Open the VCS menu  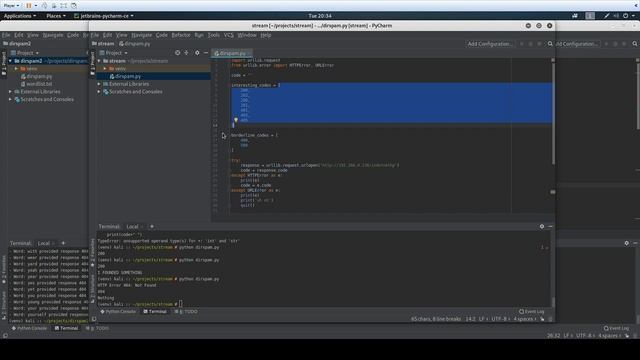pyautogui.click(x=229, y=35)
